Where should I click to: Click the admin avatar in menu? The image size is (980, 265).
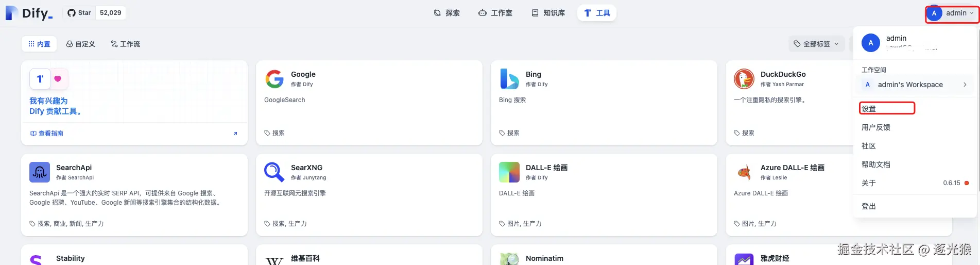871,43
